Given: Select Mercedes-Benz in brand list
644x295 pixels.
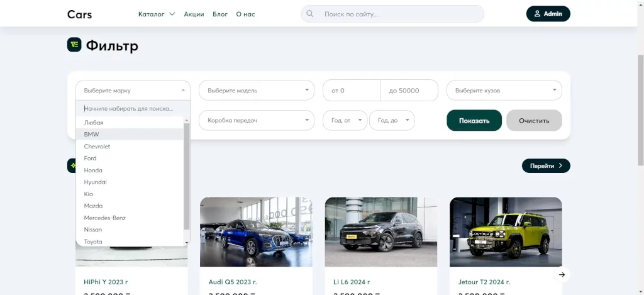Looking at the screenshot, I should [x=130, y=218].
